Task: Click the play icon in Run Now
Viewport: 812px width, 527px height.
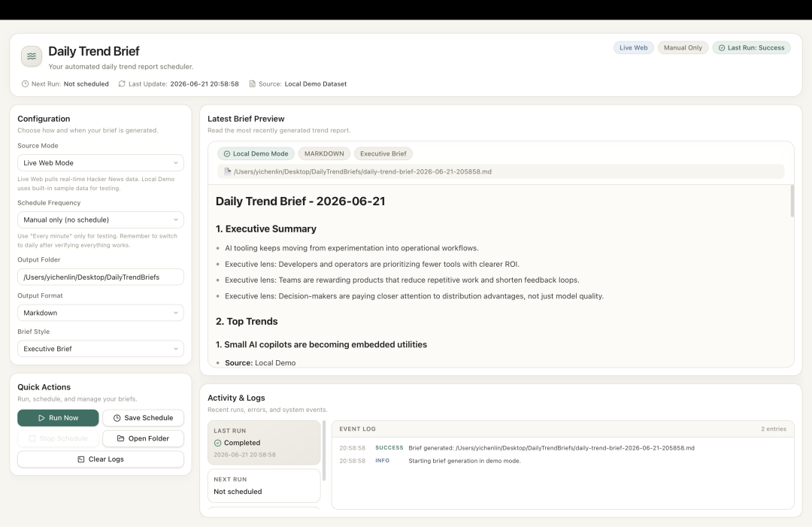Action: click(41, 418)
